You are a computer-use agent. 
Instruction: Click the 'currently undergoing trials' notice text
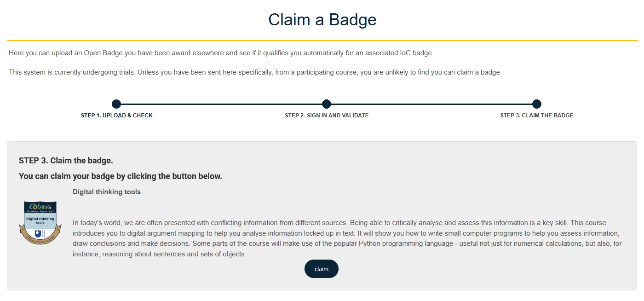(255, 72)
